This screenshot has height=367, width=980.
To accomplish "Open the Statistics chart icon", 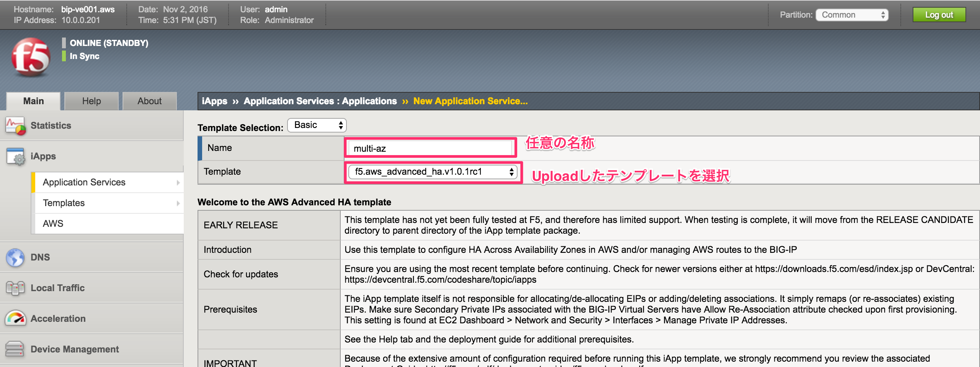I will (16, 126).
